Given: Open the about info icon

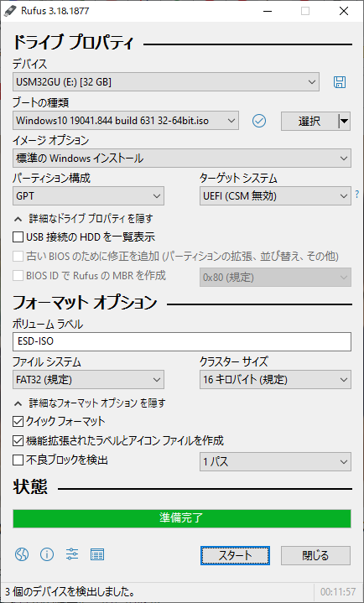Looking at the screenshot, I should pyautogui.click(x=47, y=554).
